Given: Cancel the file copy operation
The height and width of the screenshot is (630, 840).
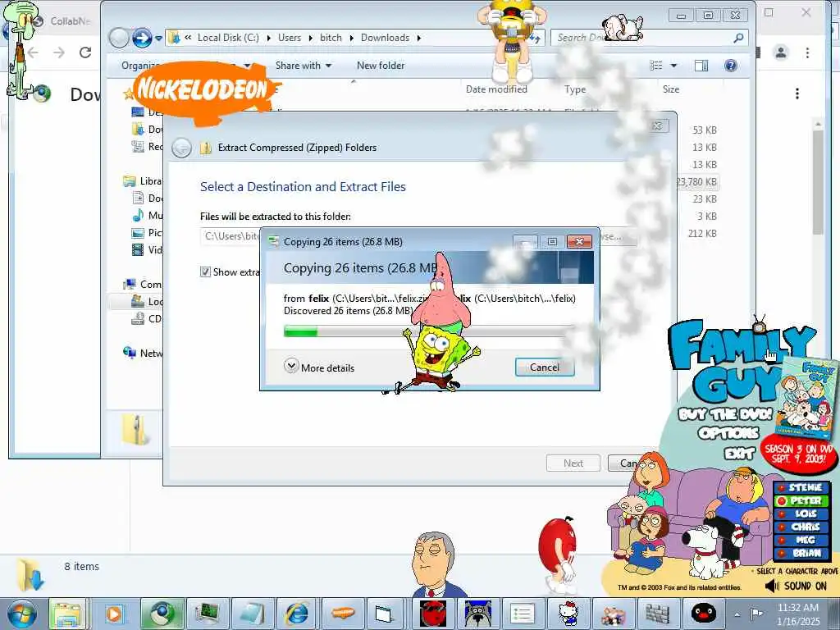Looking at the screenshot, I should pyautogui.click(x=545, y=367).
